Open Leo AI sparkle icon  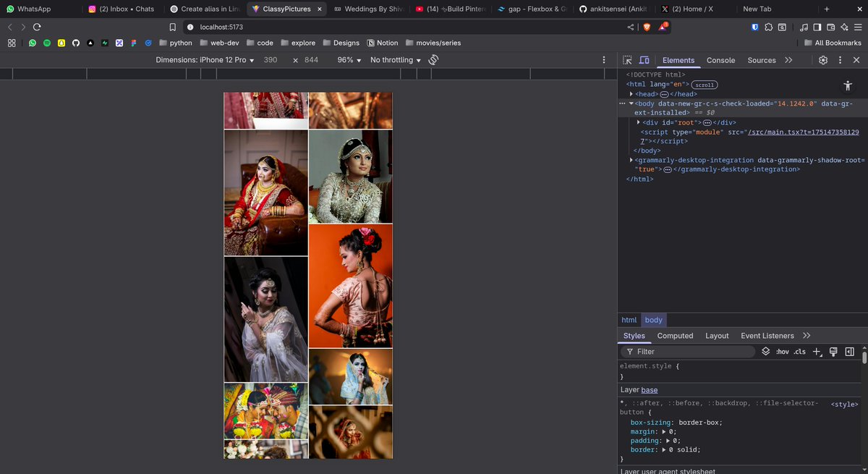844,27
